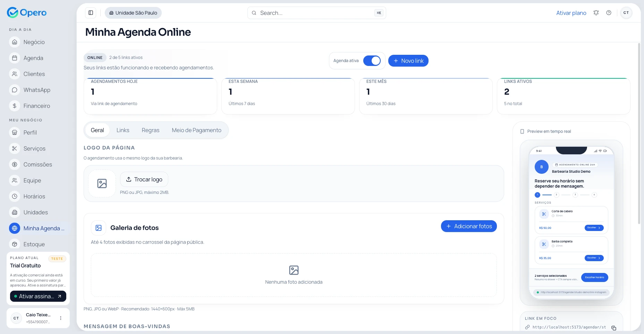This screenshot has height=334, width=644.
Task: Switch to the Links tab
Action: tap(123, 130)
